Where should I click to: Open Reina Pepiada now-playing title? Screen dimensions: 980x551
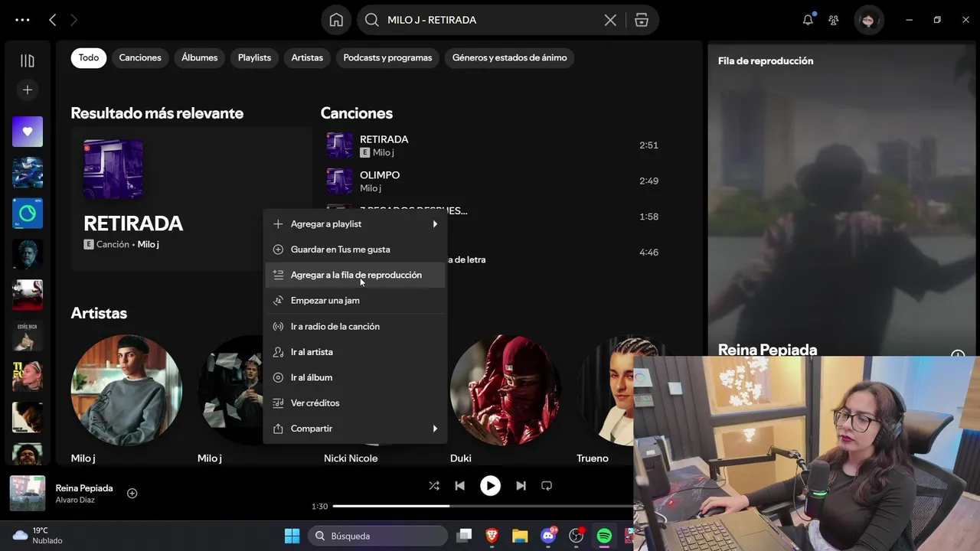[x=84, y=488]
